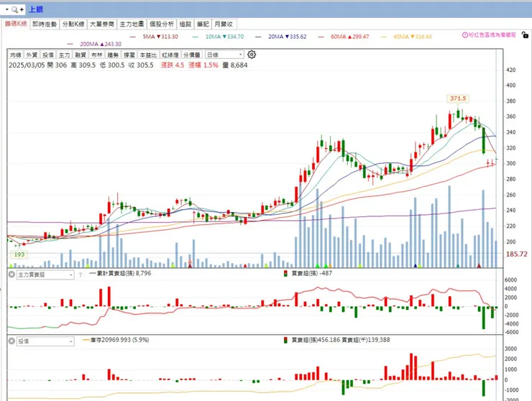Viewport: 532px width, 401px height.
Task: Toggle the 主力 overlay button
Action: pyautogui.click(x=65, y=55)
